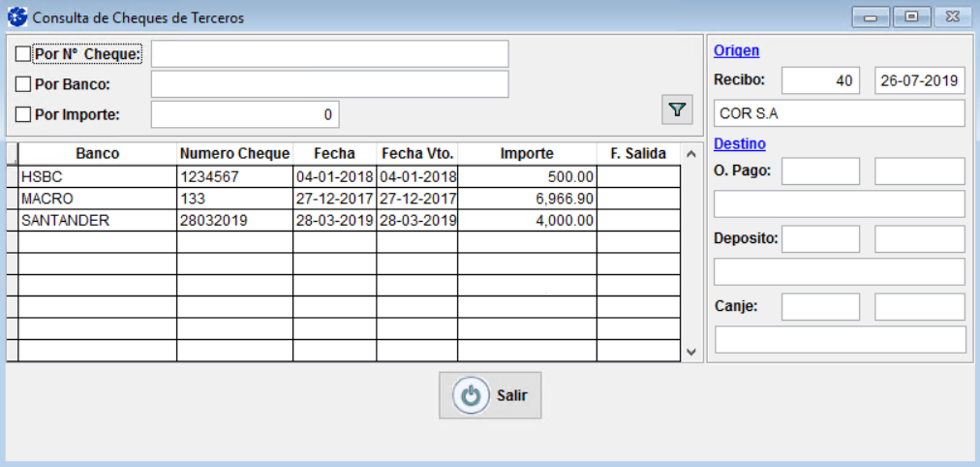Click the Importe amount filter field
The width and height of the screenshot is (980, 467).
pos(245,114)
